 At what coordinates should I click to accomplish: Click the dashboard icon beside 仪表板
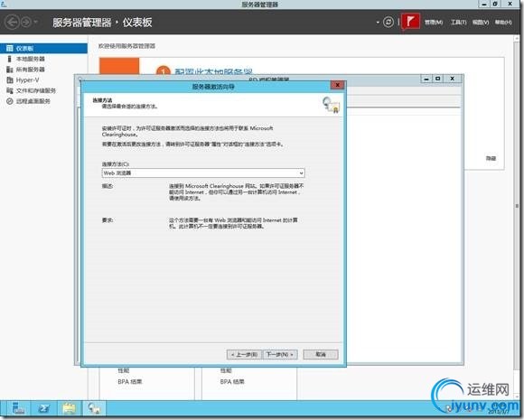(10, 49)
